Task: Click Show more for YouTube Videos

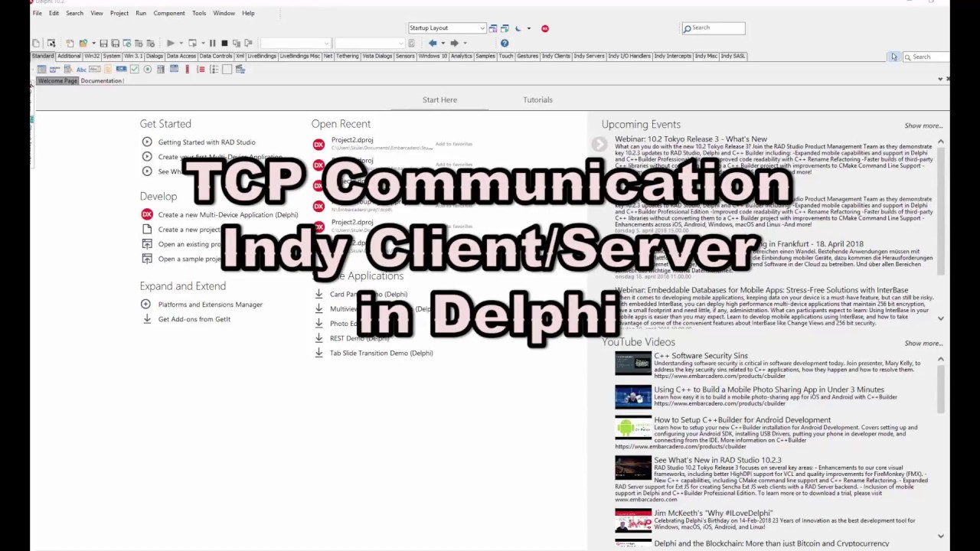Action: point(923,344)
